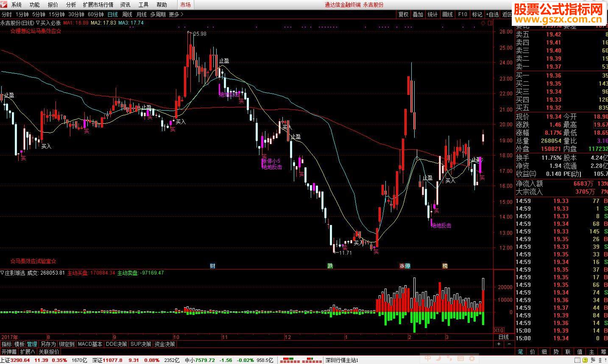Expand the ▽买入必涨 indicator menu
Image resolution: width=608 pixels, height=364 pixels.
point(48,22)
